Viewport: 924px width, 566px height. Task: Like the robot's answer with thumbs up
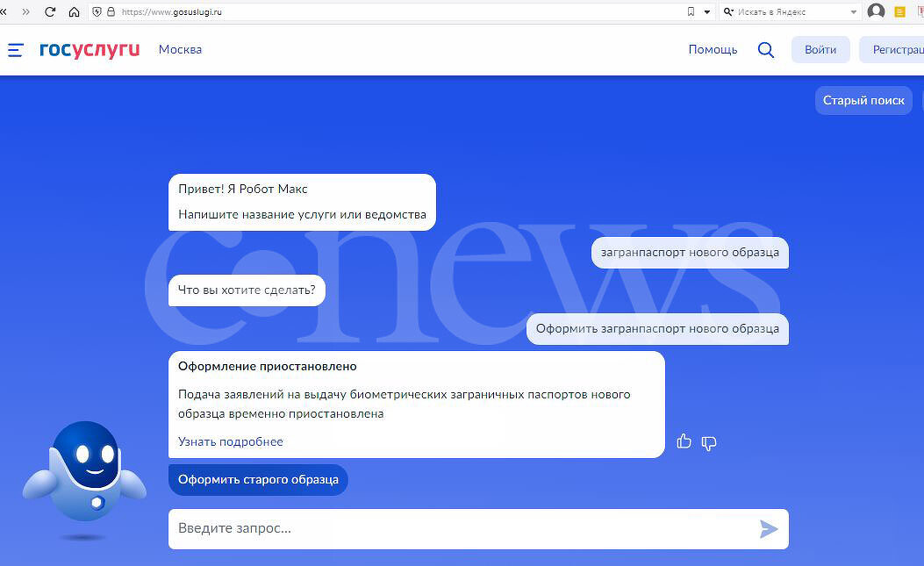tap(684, 441)
